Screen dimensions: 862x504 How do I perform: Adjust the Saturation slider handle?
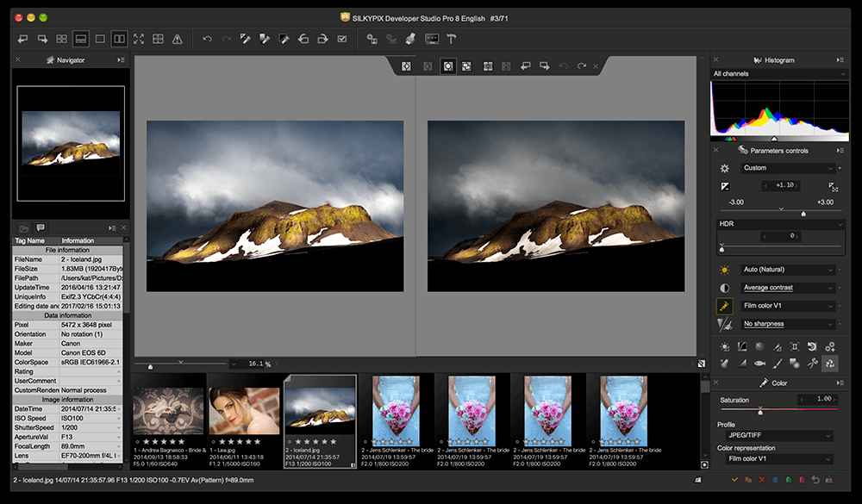pos(759,411)
